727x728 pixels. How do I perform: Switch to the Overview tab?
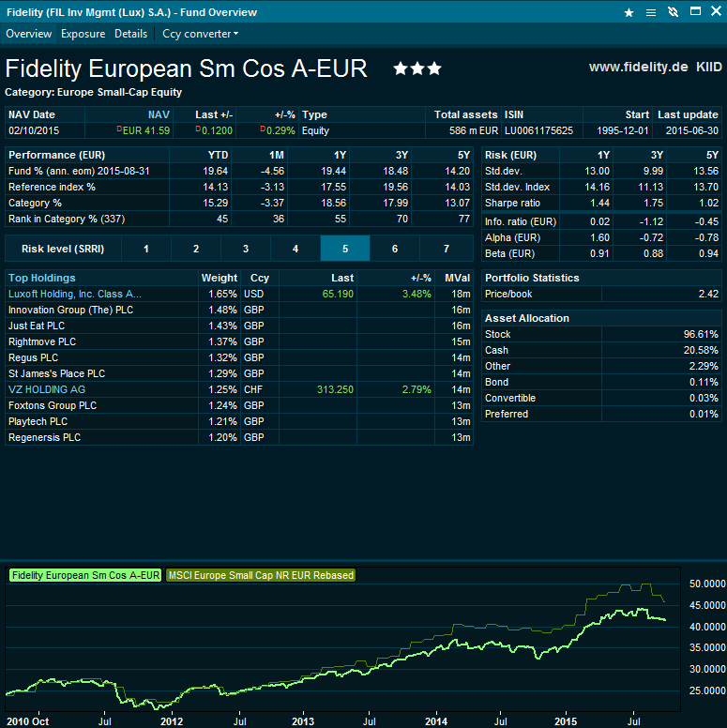pos(29,34)
